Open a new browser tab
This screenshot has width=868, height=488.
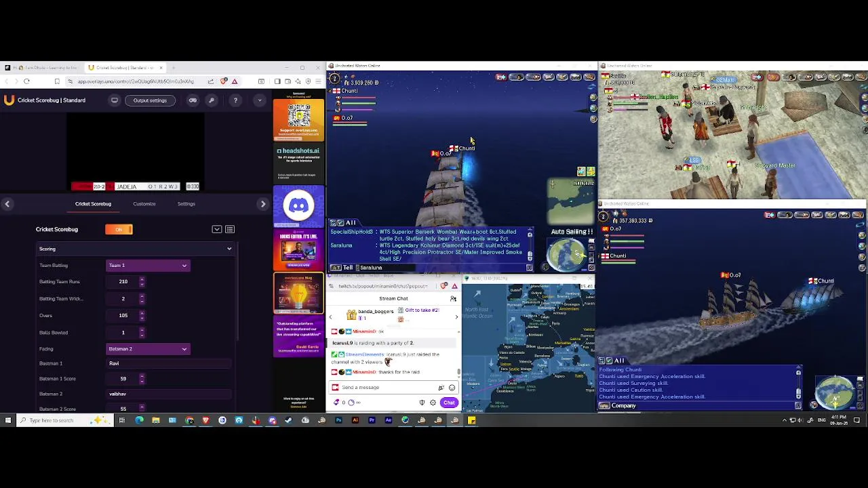click(174, 68)
